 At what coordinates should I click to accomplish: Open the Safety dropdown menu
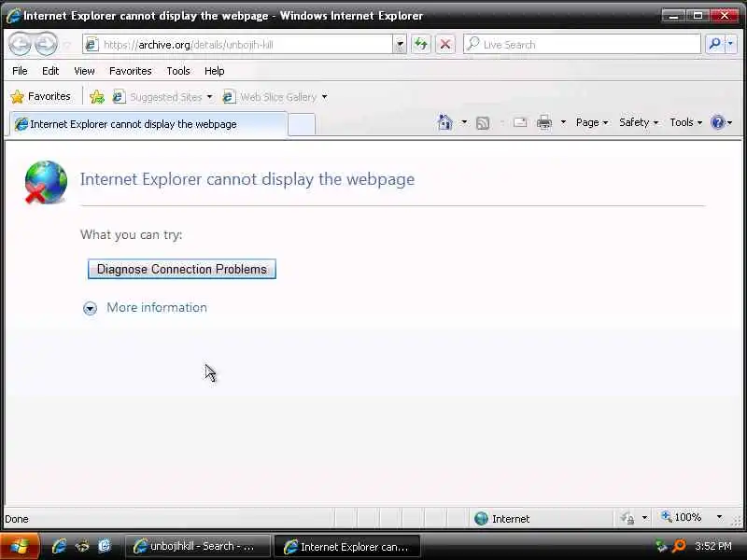coord(639,122)
